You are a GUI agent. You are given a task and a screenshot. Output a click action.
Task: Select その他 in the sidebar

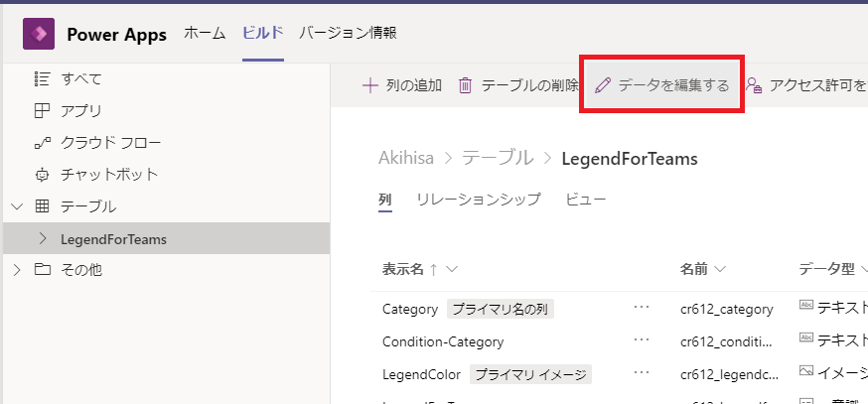pos(81,270)
